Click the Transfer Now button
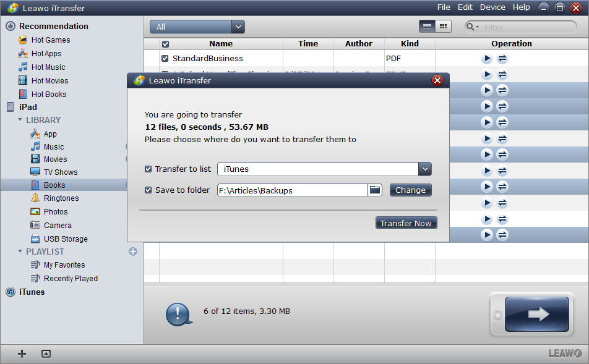589x364 pixels. (x=406, y=223)
